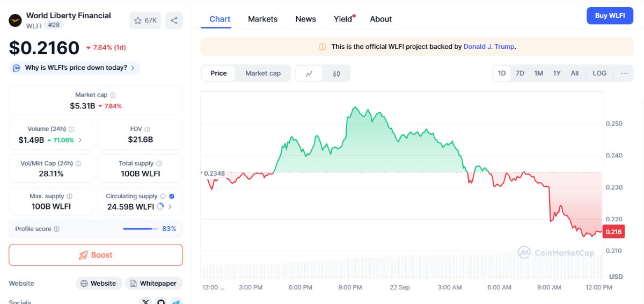Select the Price chart toggle
644x304 pixels.
218,74
